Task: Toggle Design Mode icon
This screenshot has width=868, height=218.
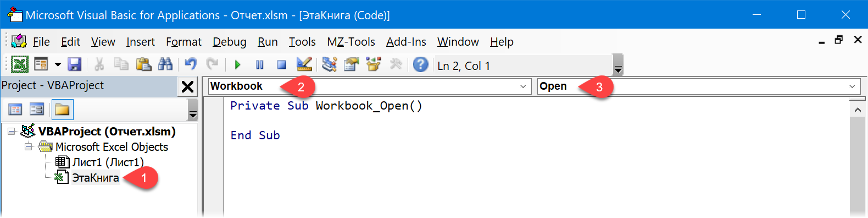Action: click(304, 64)
